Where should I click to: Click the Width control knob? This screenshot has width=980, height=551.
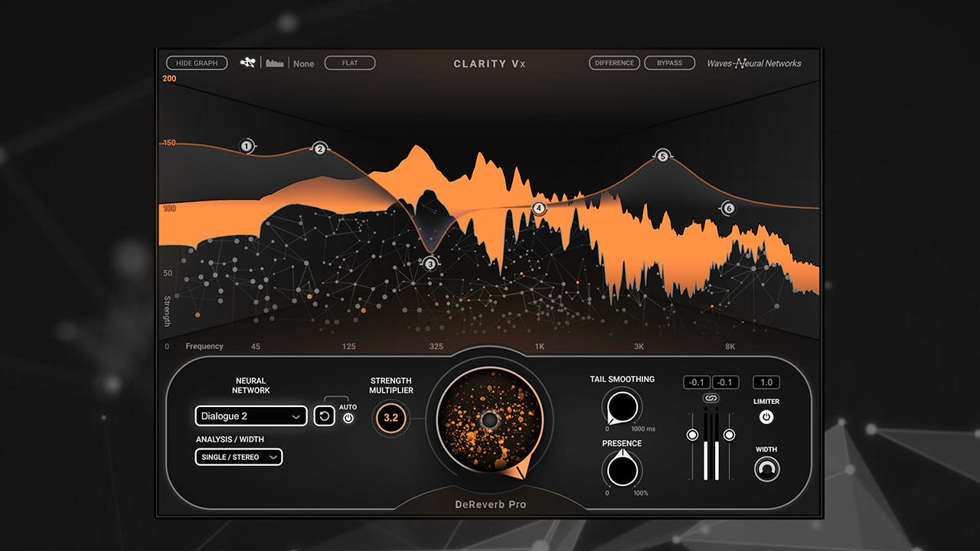[766, 469]
